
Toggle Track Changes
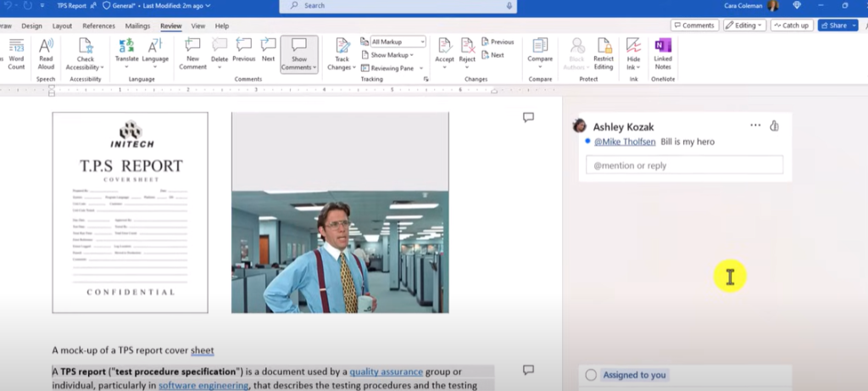pos(342,54)
